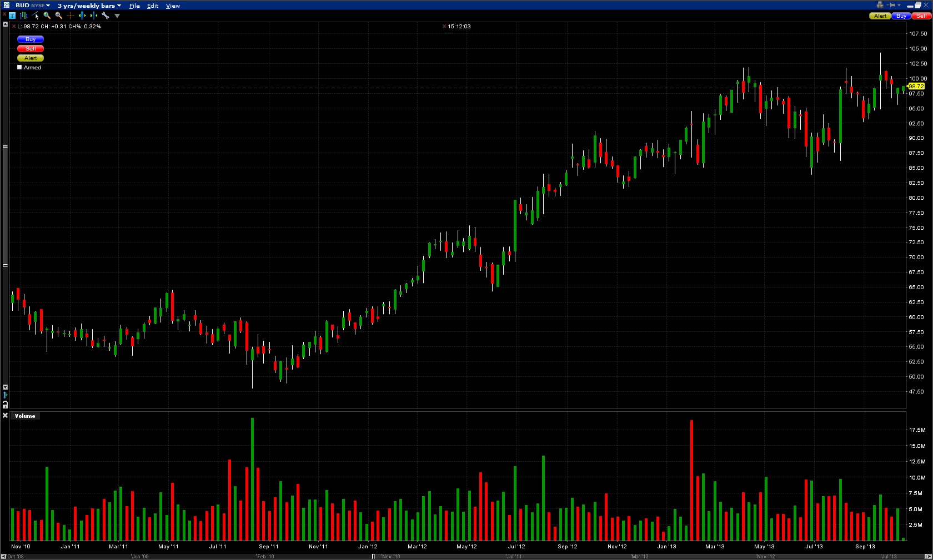This screenshot has width=933, height=560.
Task: Open the 3 yrs/weekly bars dropdown
Action: pyautogui.click(x=89, y=6)
